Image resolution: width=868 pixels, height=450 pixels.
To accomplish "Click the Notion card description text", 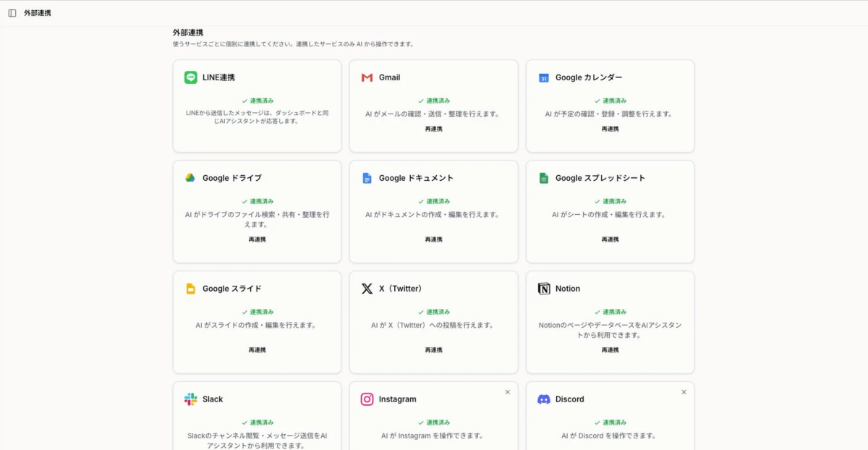I will 610,331.
